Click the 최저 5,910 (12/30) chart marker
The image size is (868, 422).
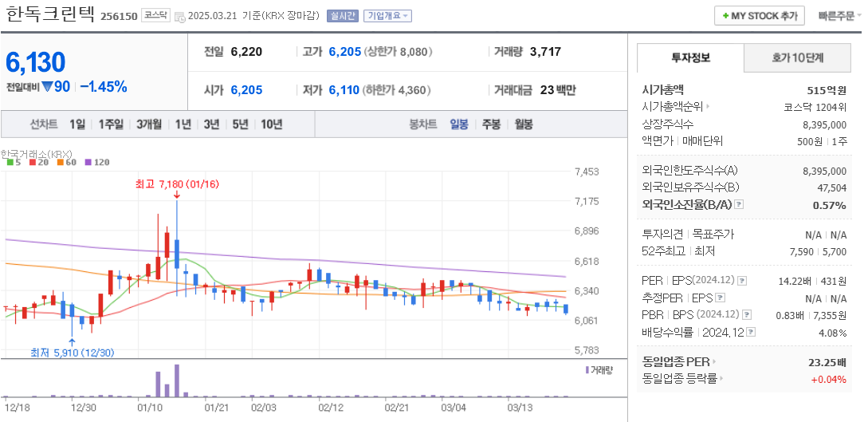coord(72,353)
